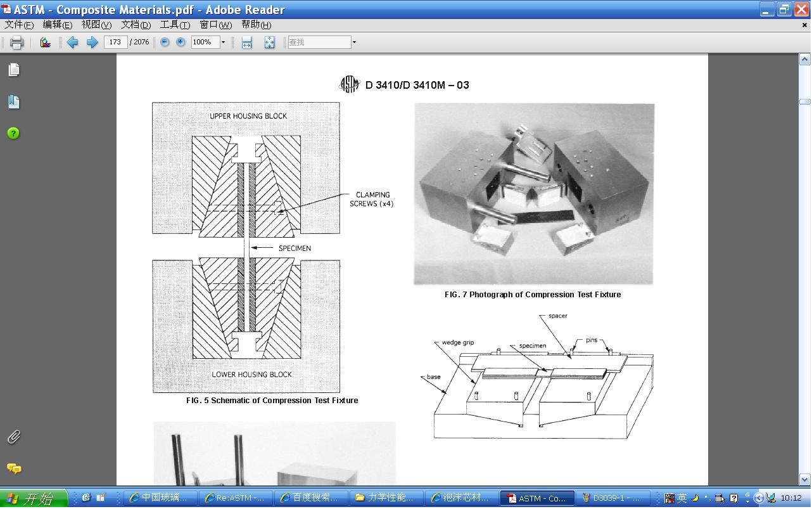Open the 文件(F) menu
This screenshot has width=812, height=509.
point(19,25)
